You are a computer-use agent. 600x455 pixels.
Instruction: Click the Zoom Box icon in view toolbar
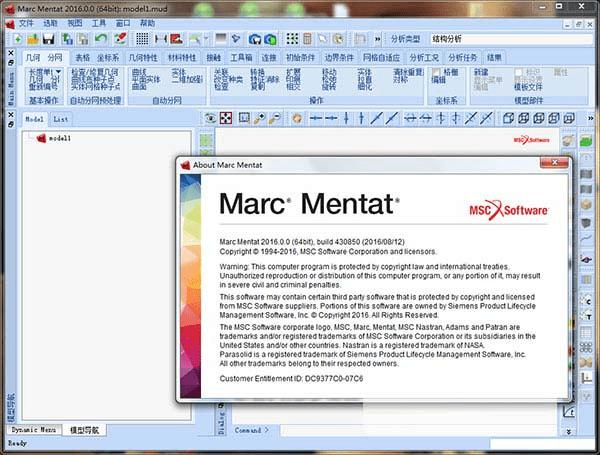coord(244,118)
